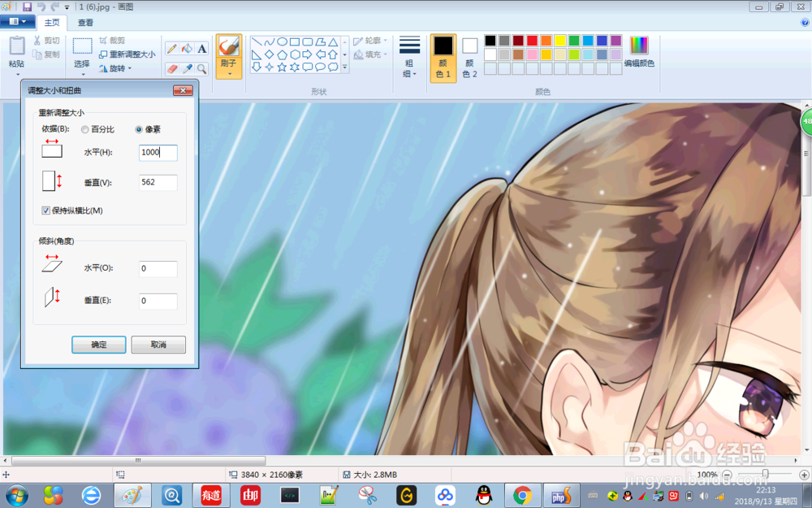Choose the Diamond shape
The height and width of the screenshot is (508, 812).
point(270,54)
